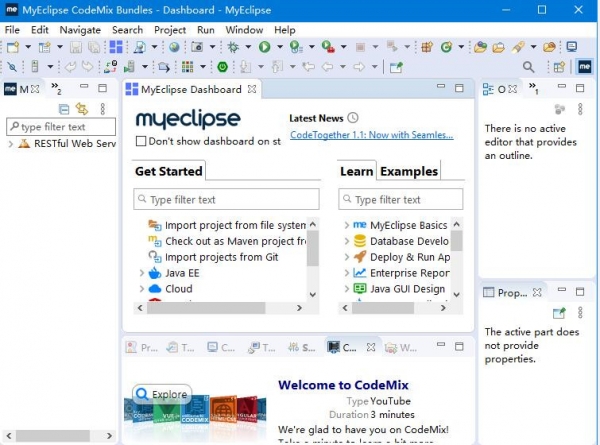Image resolution: width=600 pixels, height=445 pixels.
Task: Click the Explore magnifier on CodeMix banner
Action: [145, 394]
